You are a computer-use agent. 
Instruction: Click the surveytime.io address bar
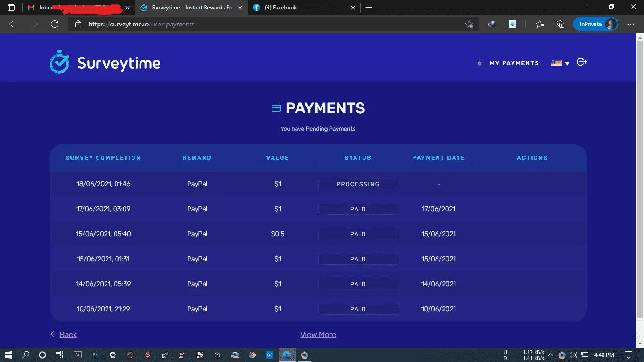[273, 24]
